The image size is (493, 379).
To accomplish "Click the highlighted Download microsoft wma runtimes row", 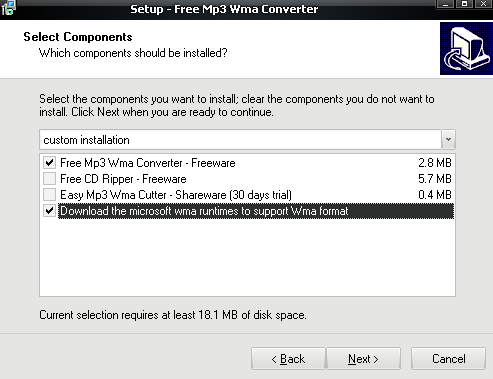I will (256, 211).
